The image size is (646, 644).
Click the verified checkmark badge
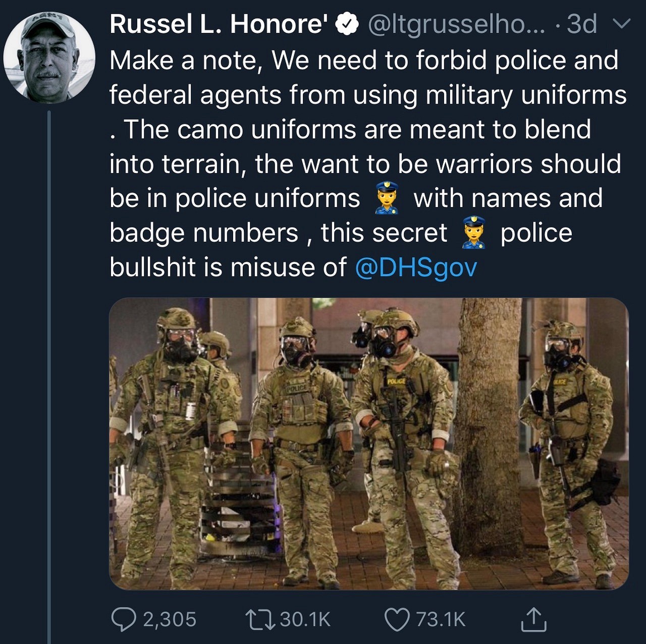tap(347, 24)
